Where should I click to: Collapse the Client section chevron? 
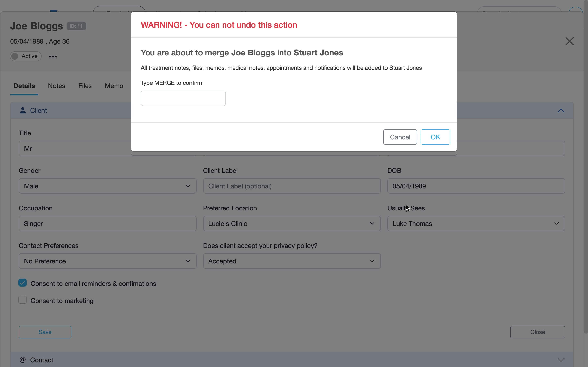pos(561,111)
